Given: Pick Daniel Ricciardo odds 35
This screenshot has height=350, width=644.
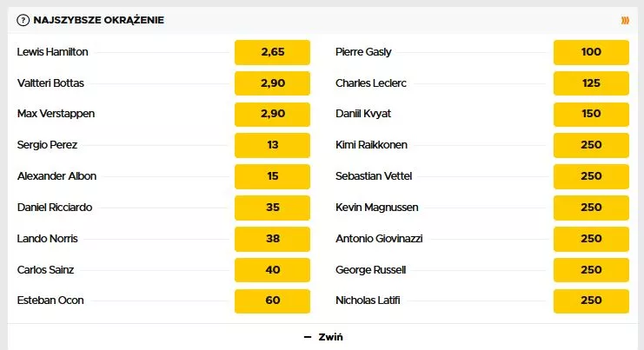Looking at the screenshot, I should 273,208.
